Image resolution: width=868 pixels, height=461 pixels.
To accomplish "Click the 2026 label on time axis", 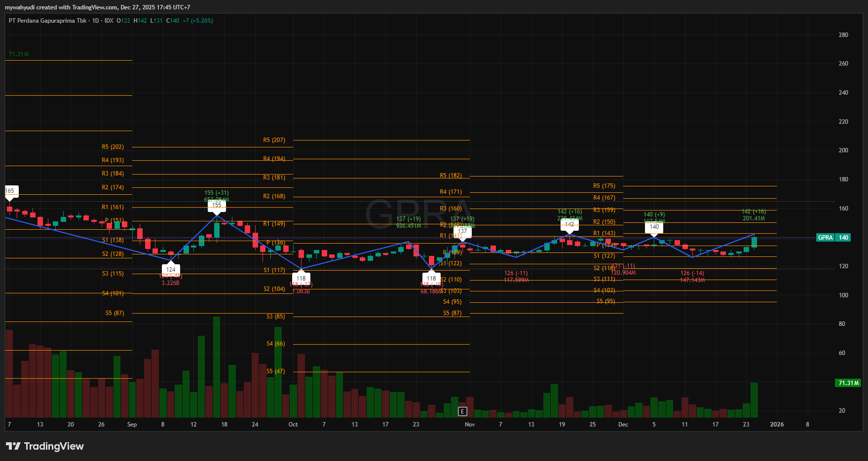I will tap(777, 425).
